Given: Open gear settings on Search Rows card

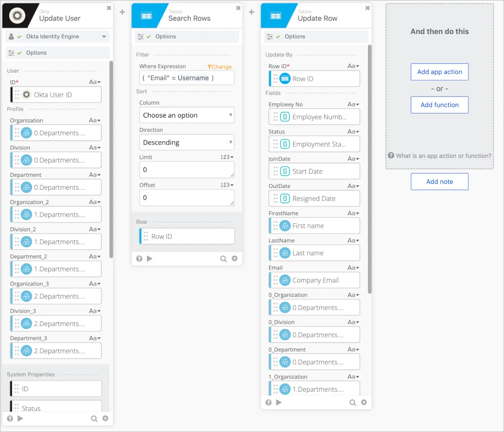Looking at the screenshot, I should click(234, 259).
